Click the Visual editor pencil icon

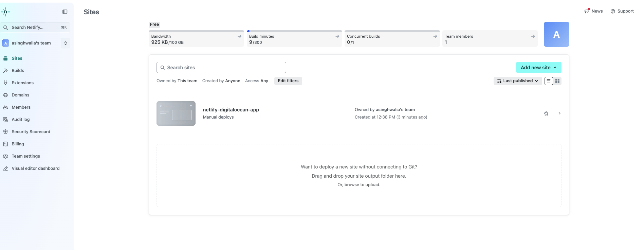[x=5, y=168]
